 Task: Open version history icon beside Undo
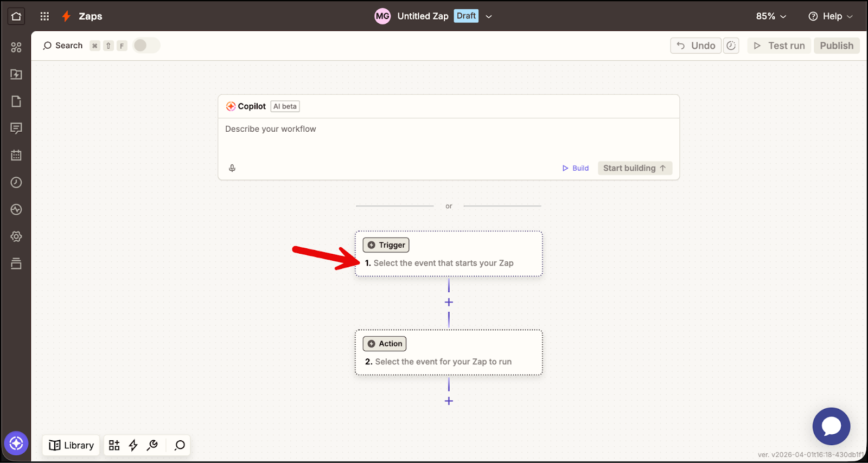pos(731,46)
